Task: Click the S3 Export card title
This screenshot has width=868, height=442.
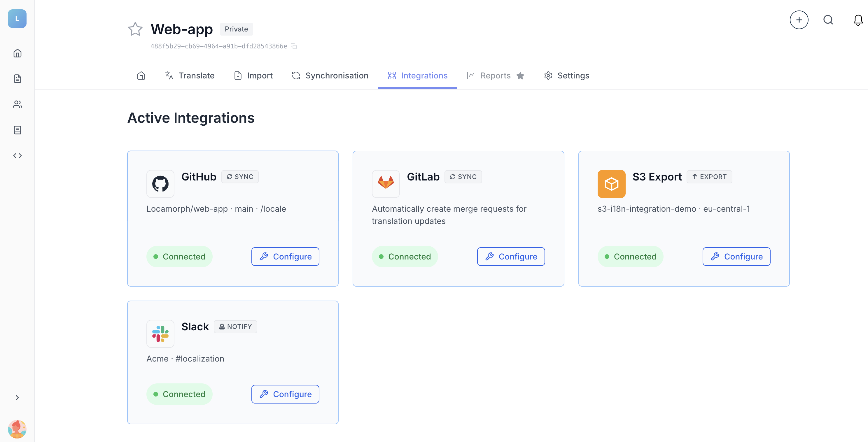Action: tap(657, 176)
